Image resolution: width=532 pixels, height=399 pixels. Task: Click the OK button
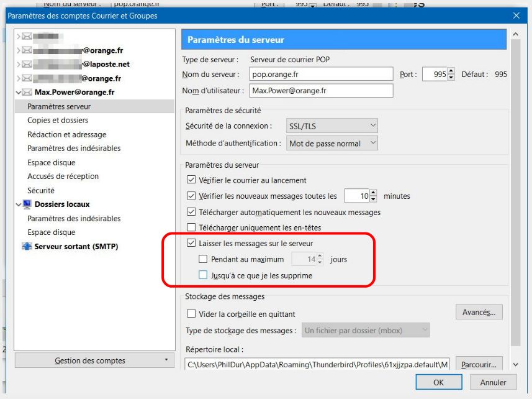point(439,382)
